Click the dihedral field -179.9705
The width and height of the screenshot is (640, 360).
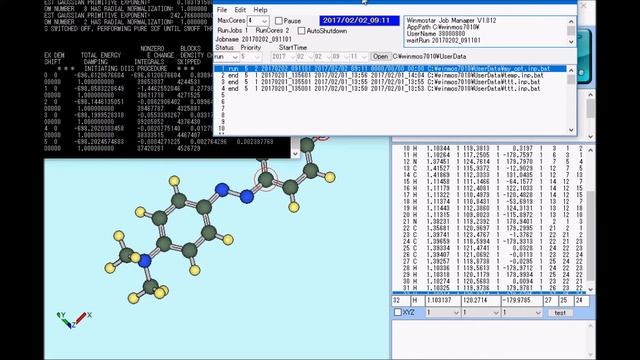(x=521, y=301)
